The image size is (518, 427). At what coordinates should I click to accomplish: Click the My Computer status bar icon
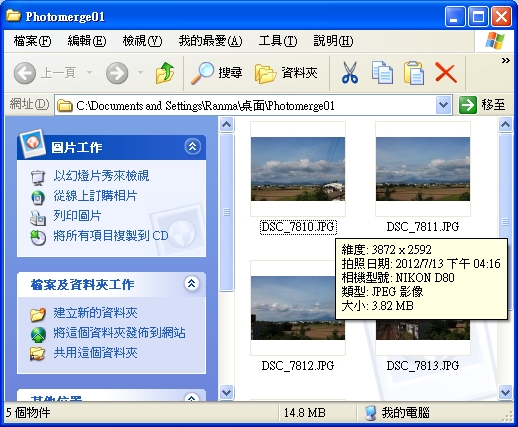pyautogui.click(x=370, y=413)
